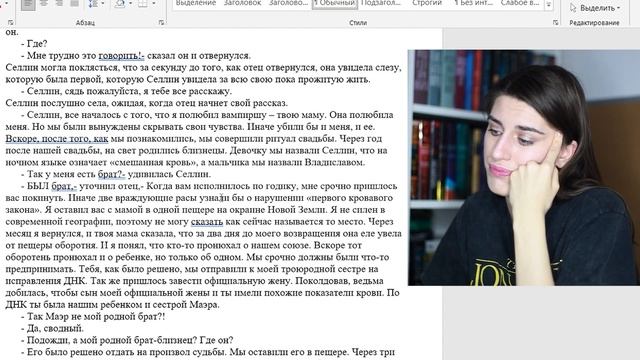Apply Слабое в... style
Image resolution: width=640 pixels, height=360 pixels.
520,4
